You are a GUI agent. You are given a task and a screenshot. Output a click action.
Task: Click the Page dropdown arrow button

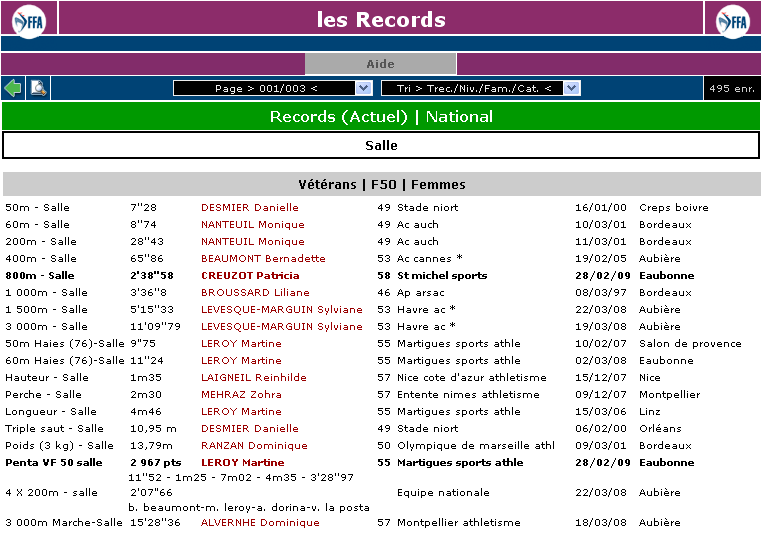364,88
